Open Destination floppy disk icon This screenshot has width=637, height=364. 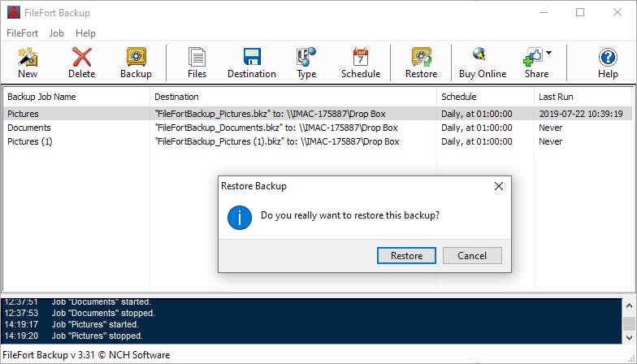coord(252,63)
